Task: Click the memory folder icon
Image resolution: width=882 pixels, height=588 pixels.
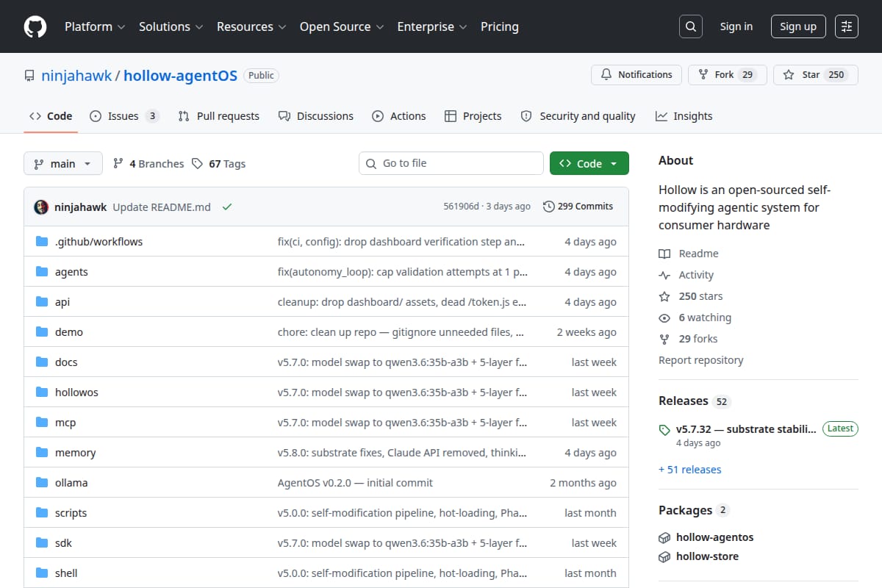Action: click(x=42, y=453)
